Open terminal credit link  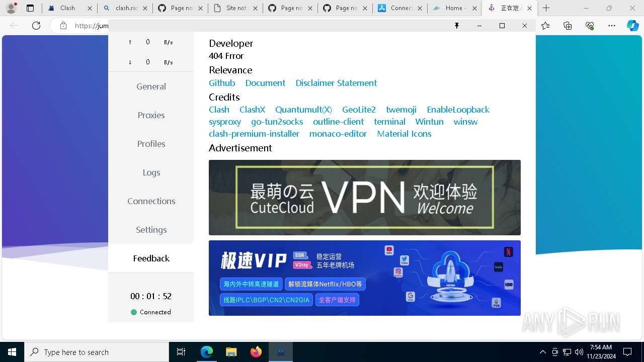[389, 122]
